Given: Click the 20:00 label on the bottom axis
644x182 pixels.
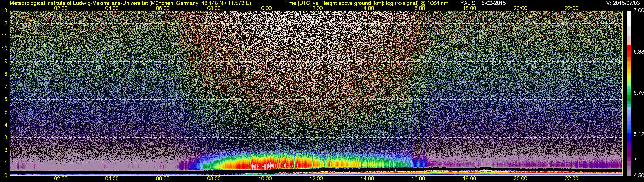Looking at the screenshot, I should [x=521, y=179].
